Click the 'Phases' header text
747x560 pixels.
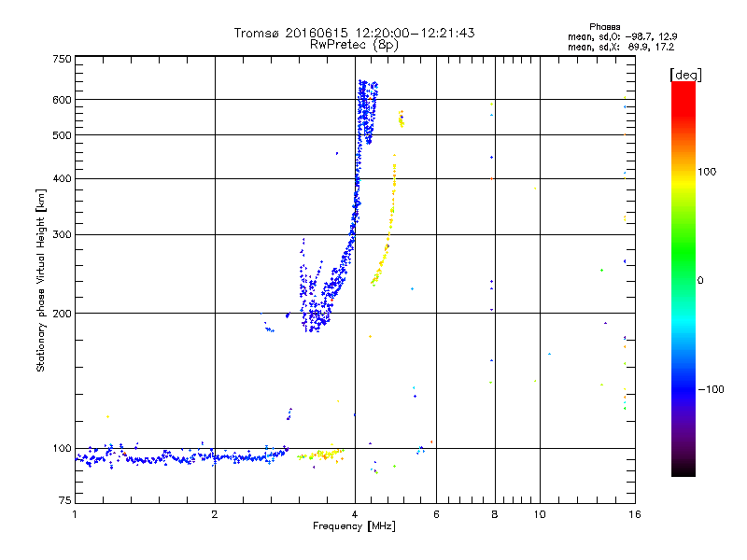[x=604, y=27]
